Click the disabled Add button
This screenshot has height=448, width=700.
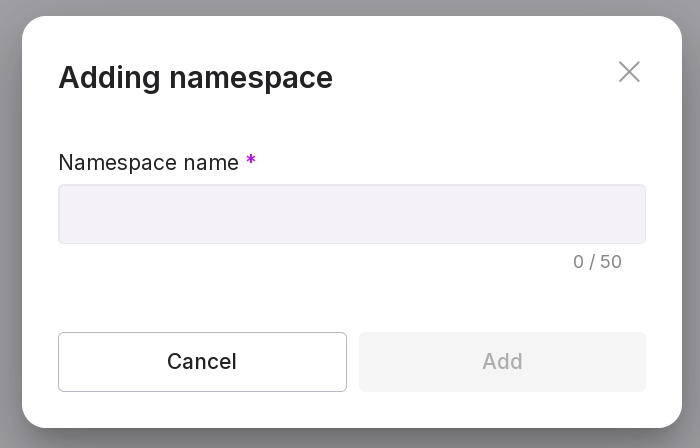coord(502,361)
